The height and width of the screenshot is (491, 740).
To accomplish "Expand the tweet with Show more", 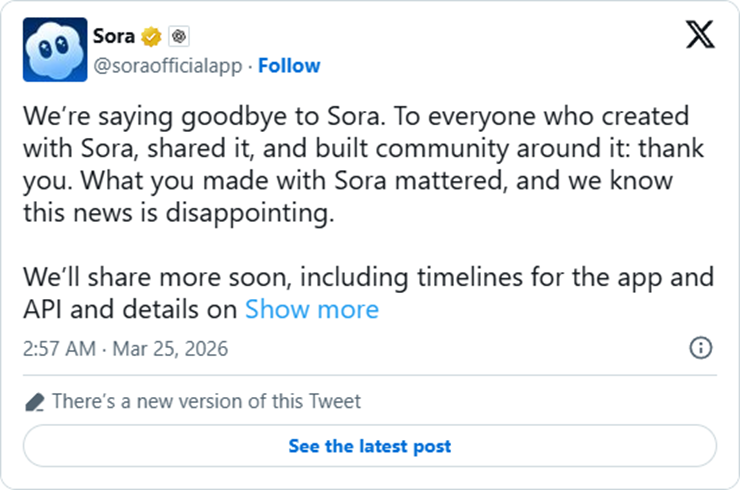I will tap(312, 309).
